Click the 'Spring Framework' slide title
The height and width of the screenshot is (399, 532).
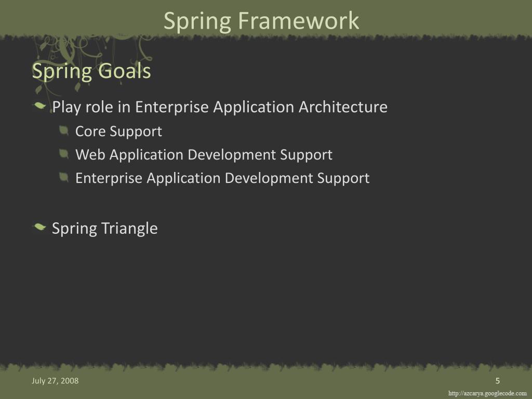tap(261, 21)
